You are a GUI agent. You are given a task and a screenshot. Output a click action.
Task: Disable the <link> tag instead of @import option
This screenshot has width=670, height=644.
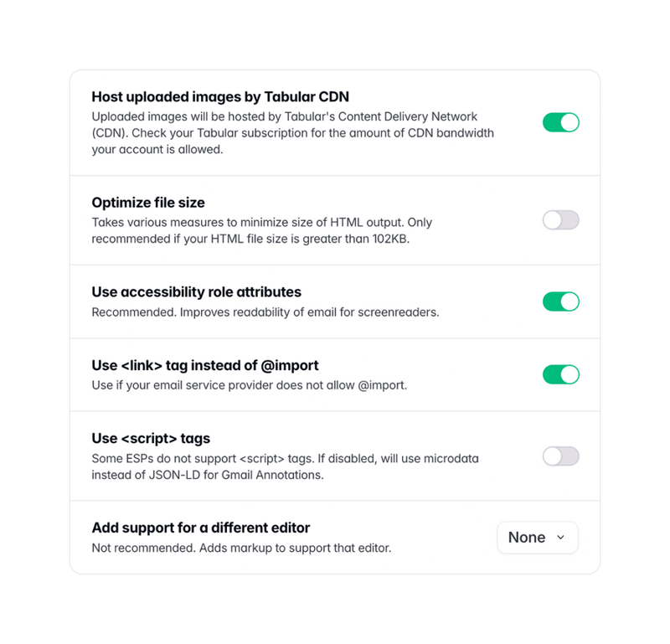[x=560, y=374]
